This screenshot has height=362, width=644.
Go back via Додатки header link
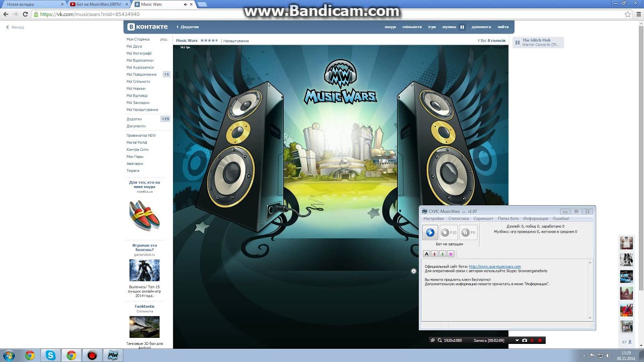click(188, 27)
